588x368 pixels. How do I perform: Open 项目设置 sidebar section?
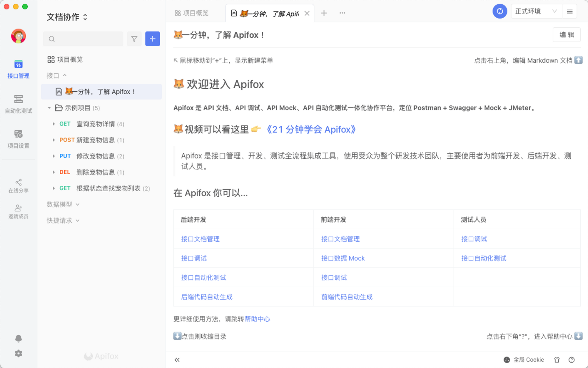[x=18, y=139]
